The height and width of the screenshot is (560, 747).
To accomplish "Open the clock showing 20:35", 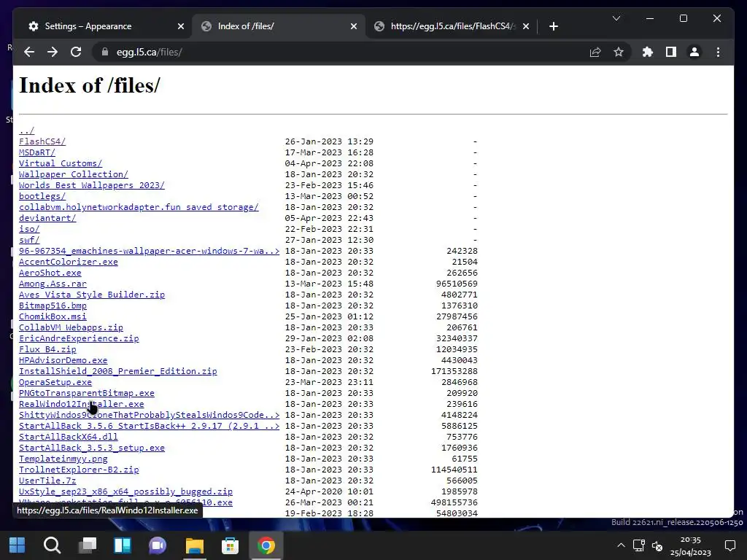I will pyautogui.click(x=690, y=545).
